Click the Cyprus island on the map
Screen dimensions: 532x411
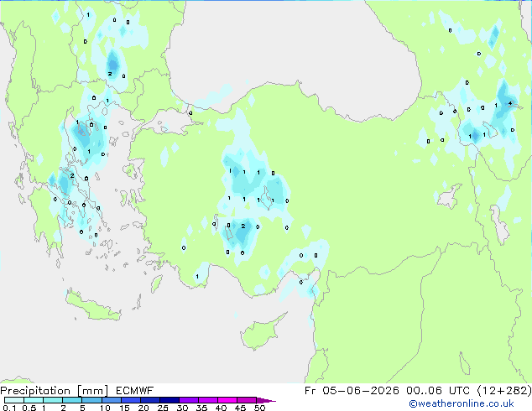click(261, 333)
